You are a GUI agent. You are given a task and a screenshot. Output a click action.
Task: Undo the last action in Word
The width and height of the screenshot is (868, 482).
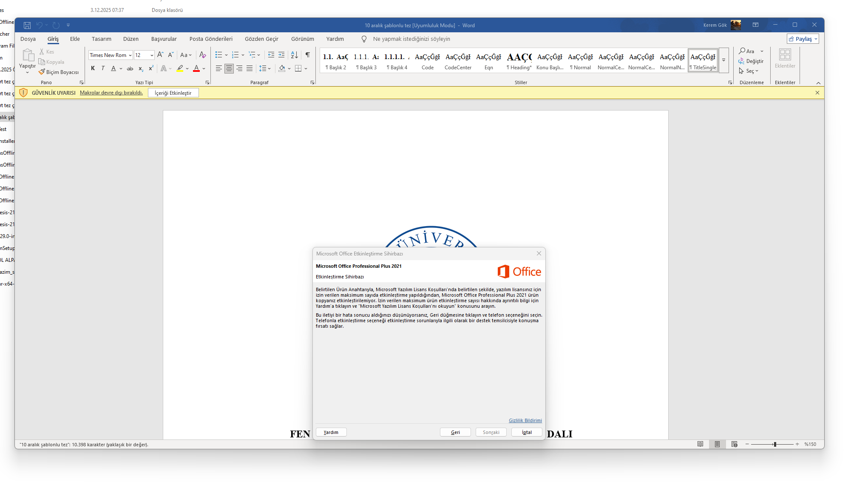tap(39, 26)
